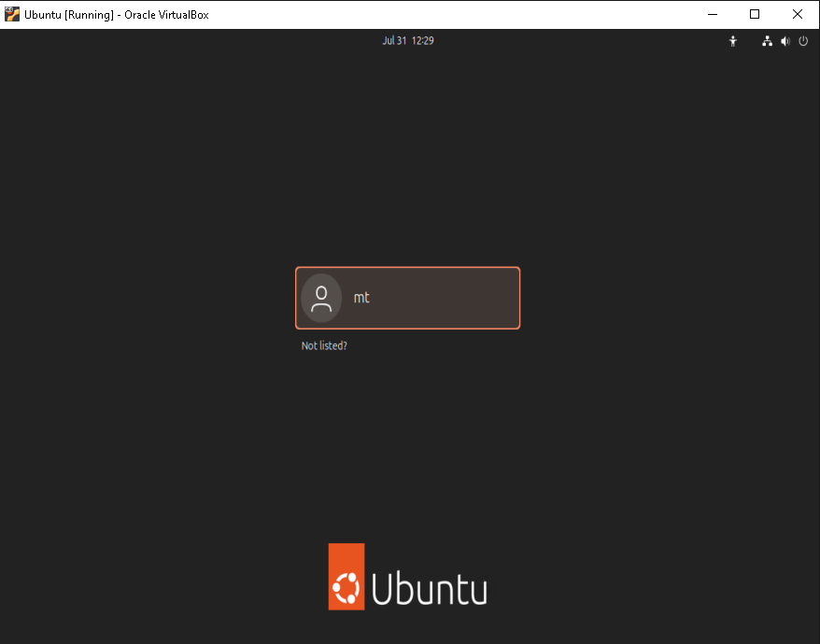Click the "Not listed?" link
The width and height of the screenshot is (820, 644).
324,345
